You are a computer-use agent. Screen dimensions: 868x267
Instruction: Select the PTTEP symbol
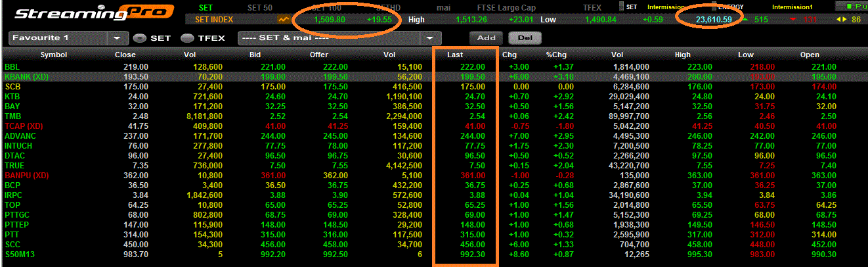pos(16,225)
